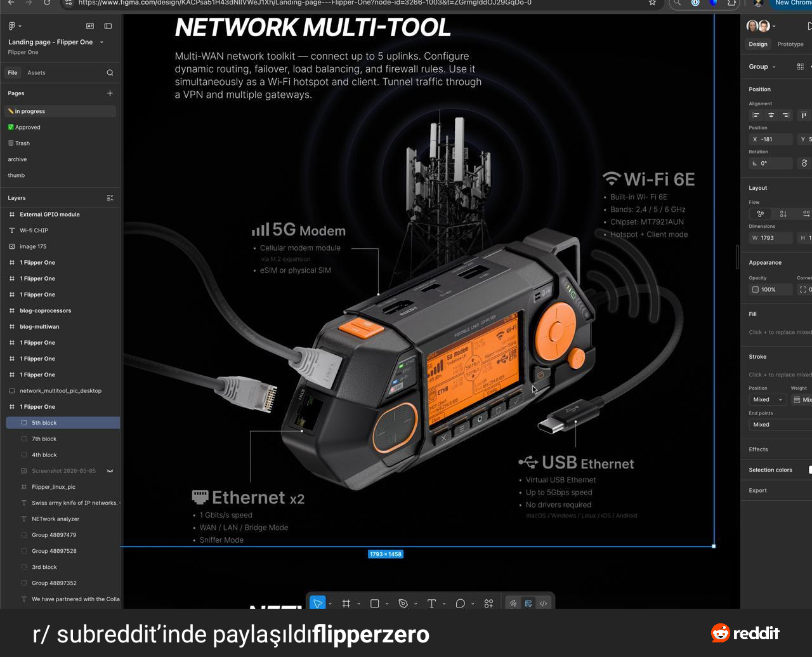Expand the file name dropdown chevron

pos(101,42)
